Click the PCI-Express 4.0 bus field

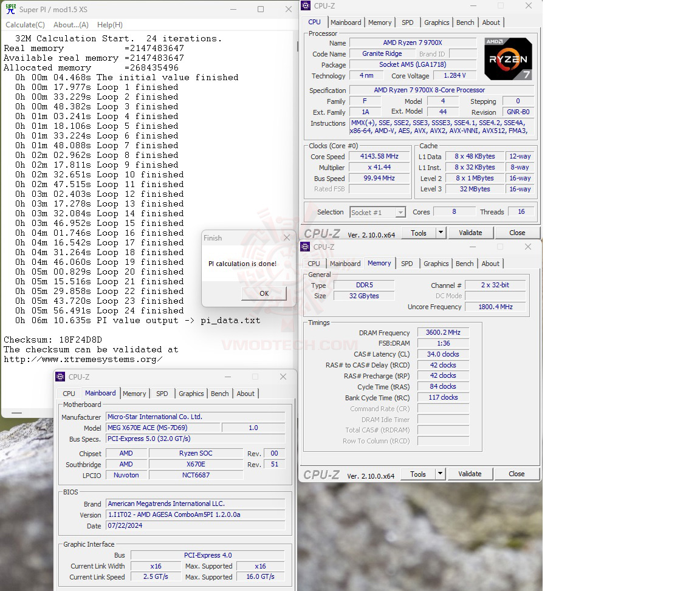208,555
